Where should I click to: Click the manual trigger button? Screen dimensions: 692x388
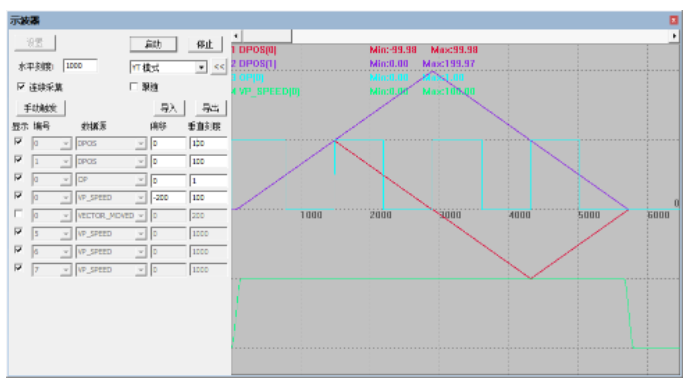tap(41, 108)
